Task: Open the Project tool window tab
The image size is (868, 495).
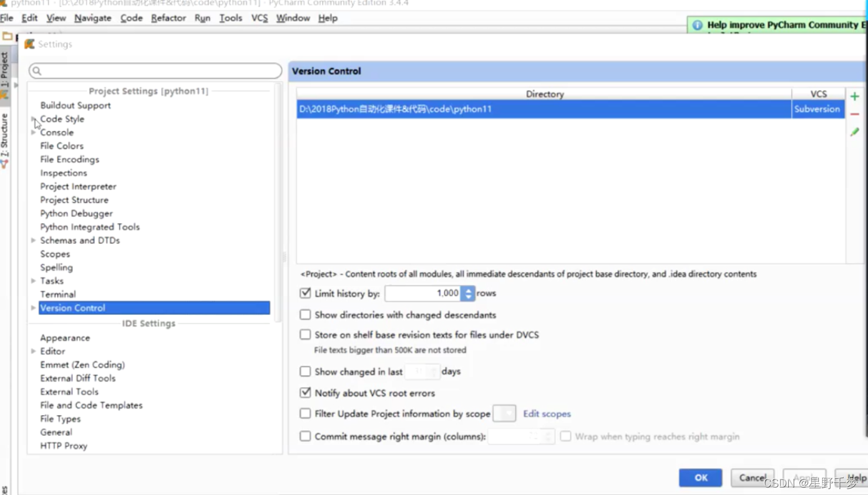Action: 4,75
